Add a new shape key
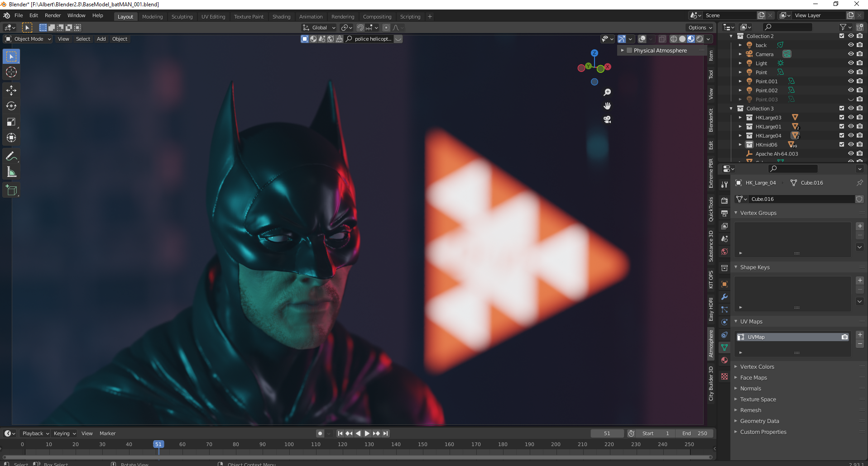This screenshot has height=466, width=868. [x=860, y=281]
